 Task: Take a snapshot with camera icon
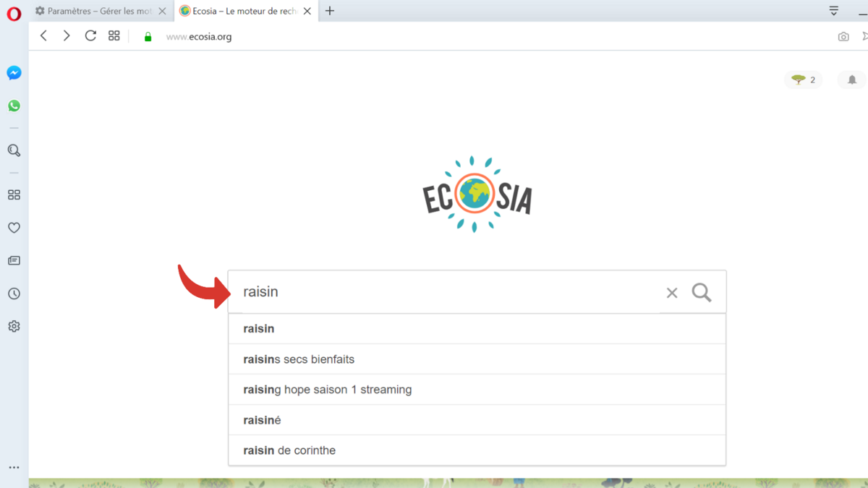pyautogui.click(x=843, y=36)
